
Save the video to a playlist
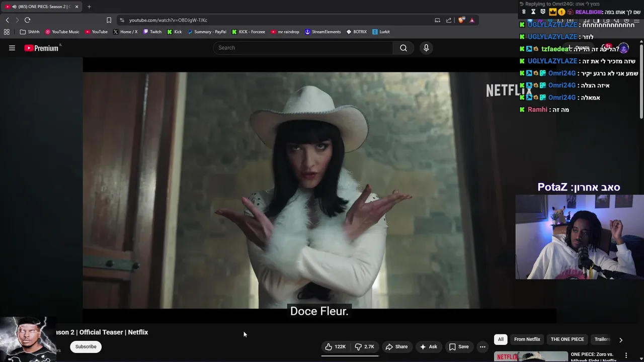(458, 346)
